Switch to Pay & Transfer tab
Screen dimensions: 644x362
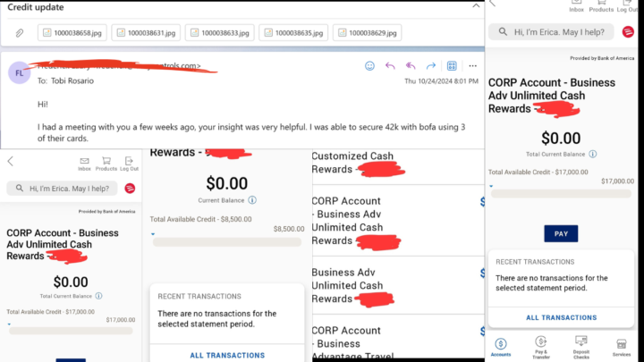tap(540, 348)
